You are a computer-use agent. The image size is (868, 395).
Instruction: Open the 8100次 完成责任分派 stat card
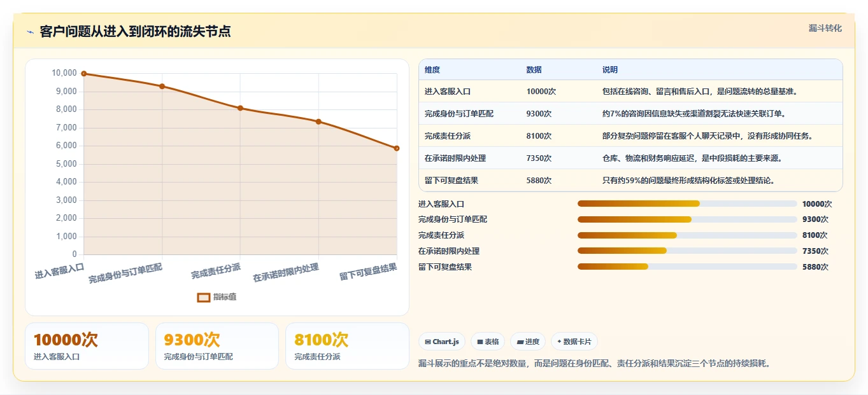(x=347, y=346)
